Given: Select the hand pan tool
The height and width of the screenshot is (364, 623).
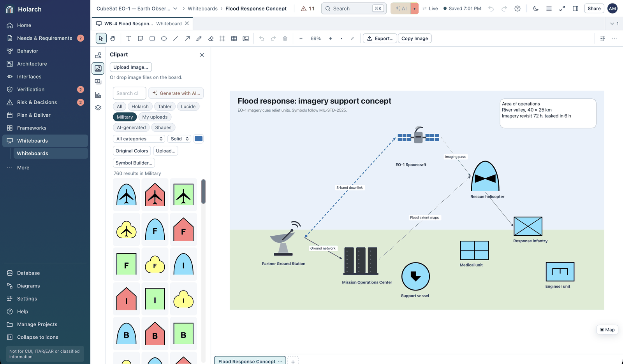Looking at the screenshot, I should click(x=113, y=38).
